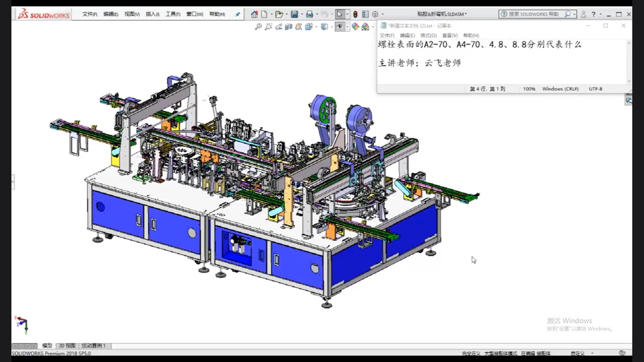
Task: Click Zoom to Area icon
Action: (x=268, y=27)
